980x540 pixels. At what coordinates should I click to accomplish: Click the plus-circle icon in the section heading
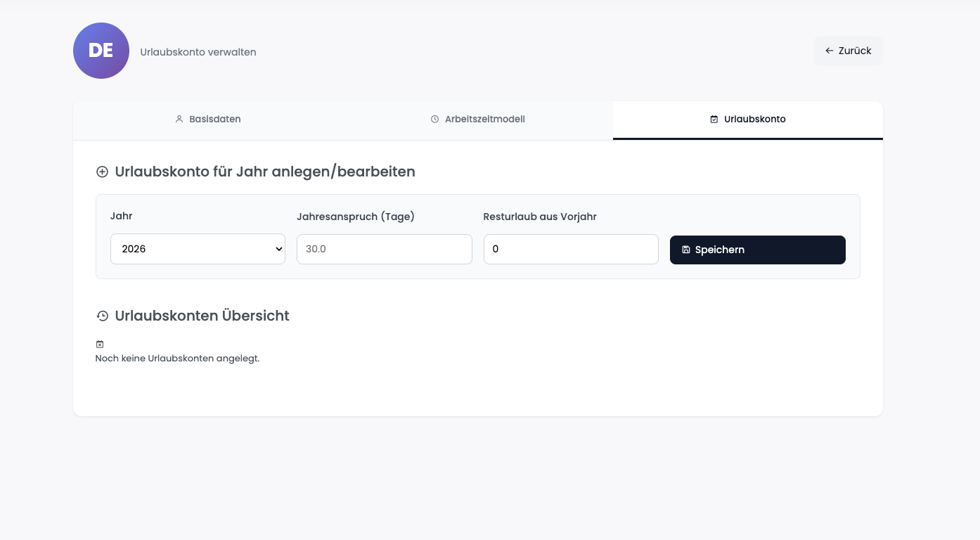[103, 172]
